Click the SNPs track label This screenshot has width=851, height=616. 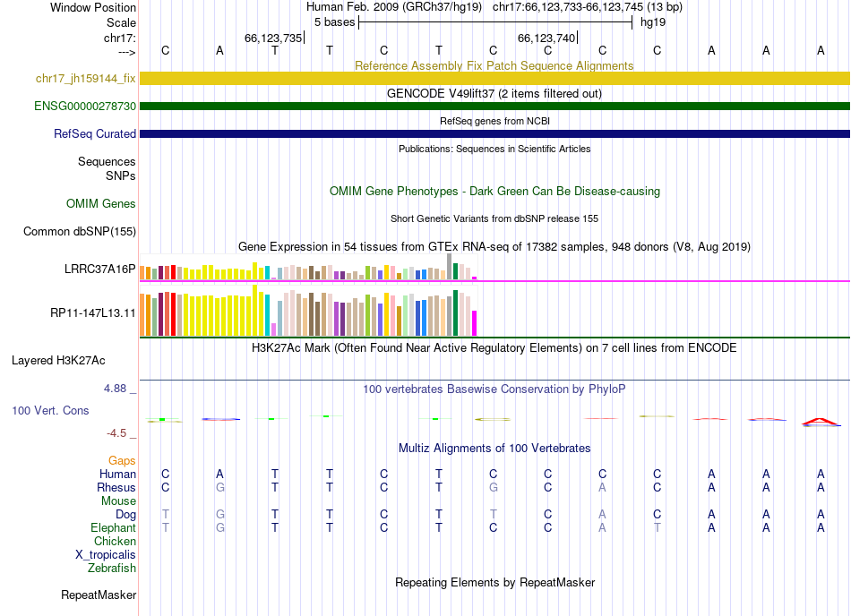tap(121, 175)
